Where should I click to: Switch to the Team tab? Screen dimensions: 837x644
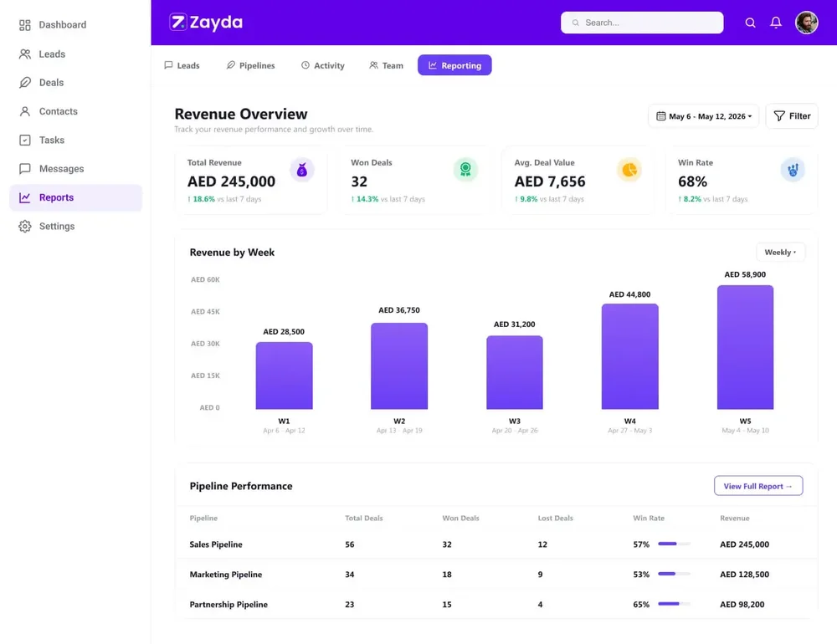tap(386, 65)
